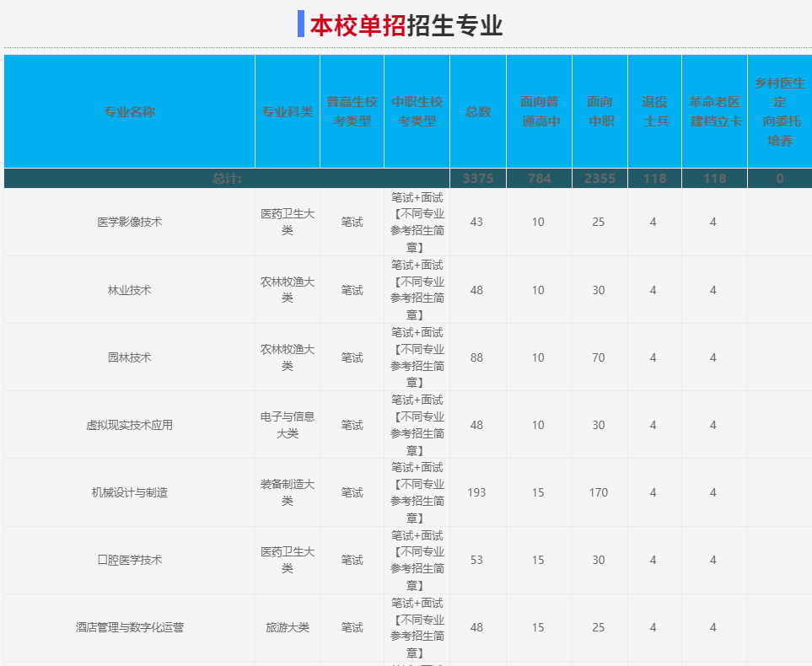Click 笔试+面试 cell in the 口腔医学技术 row
Image resolution: width=812 pixels, height=666 pixels.
pyautogui.click(x=417, y=560)
